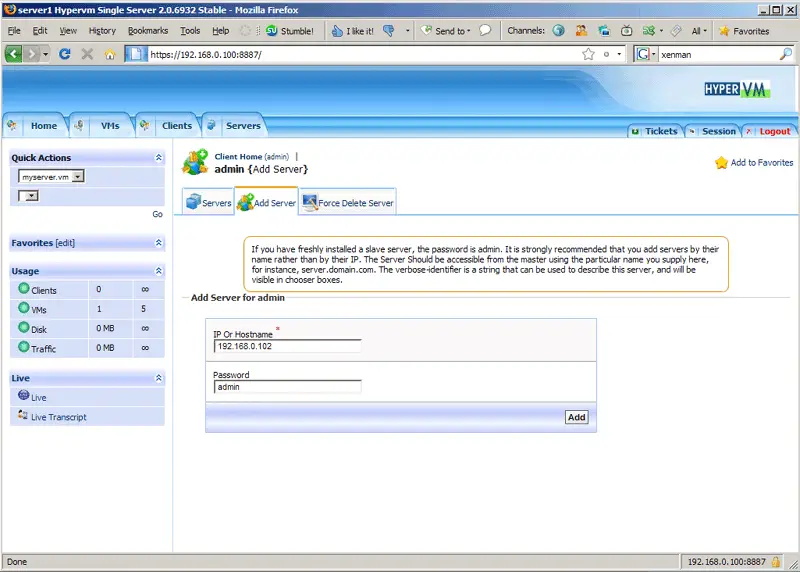Switch to the Servers sub-tab
This screenshot has height=572, width=800.
coord(208,202)
